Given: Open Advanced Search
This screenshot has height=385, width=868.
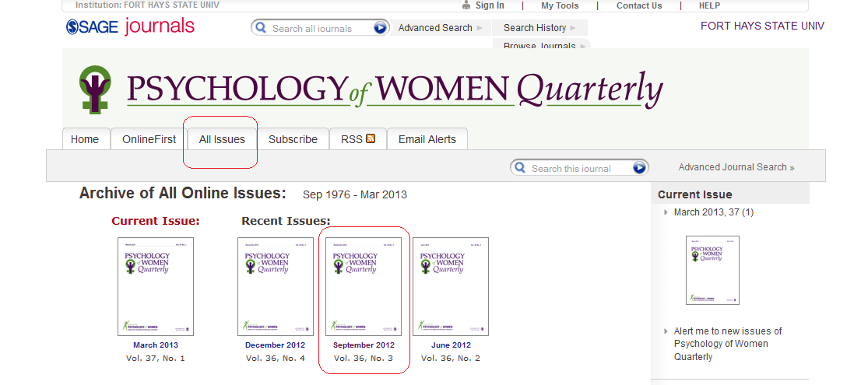Looking at the screenshot, I should [440, 28].
